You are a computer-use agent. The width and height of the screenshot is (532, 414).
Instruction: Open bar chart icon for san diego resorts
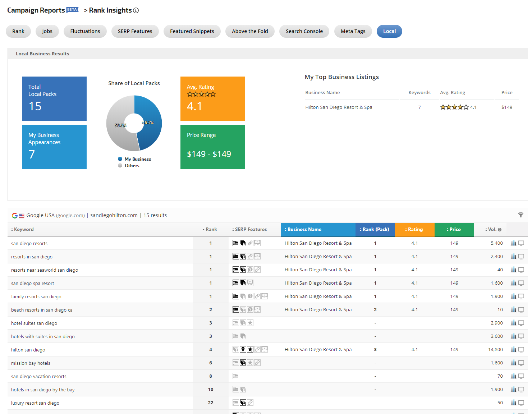[x=513, y=243]
